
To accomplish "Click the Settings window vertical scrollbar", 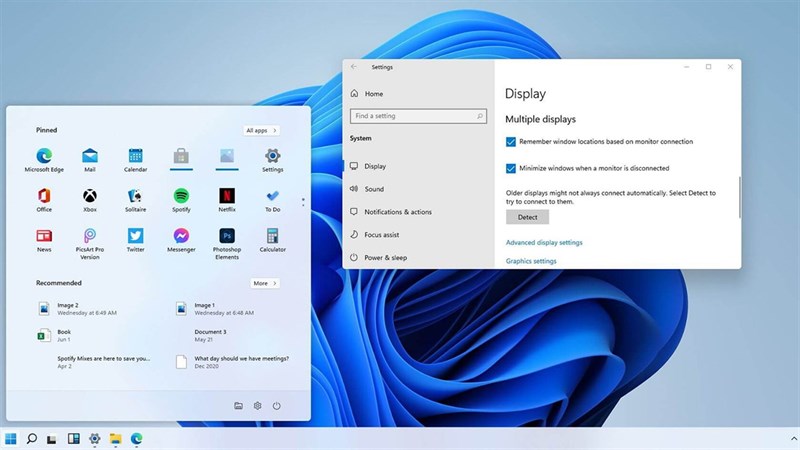I will click(x=739, y=196).
